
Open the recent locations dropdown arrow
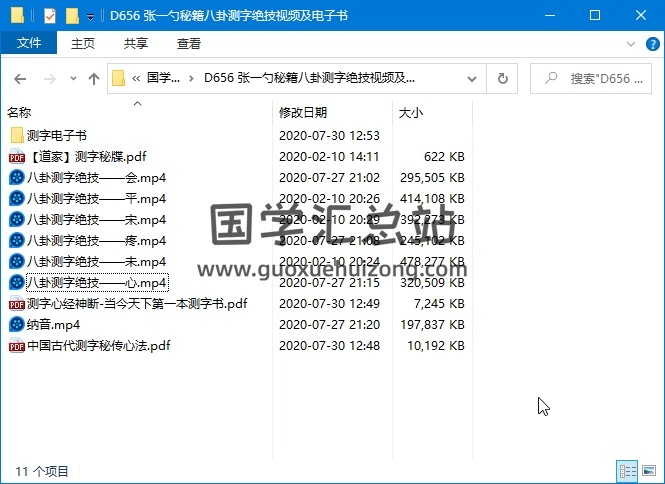[x=72, y=78]
